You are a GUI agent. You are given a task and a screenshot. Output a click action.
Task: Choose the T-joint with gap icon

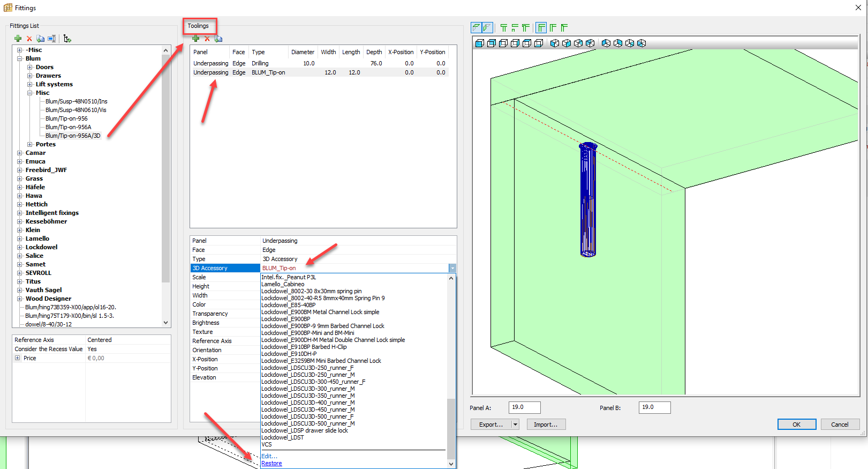click(515, 28)
